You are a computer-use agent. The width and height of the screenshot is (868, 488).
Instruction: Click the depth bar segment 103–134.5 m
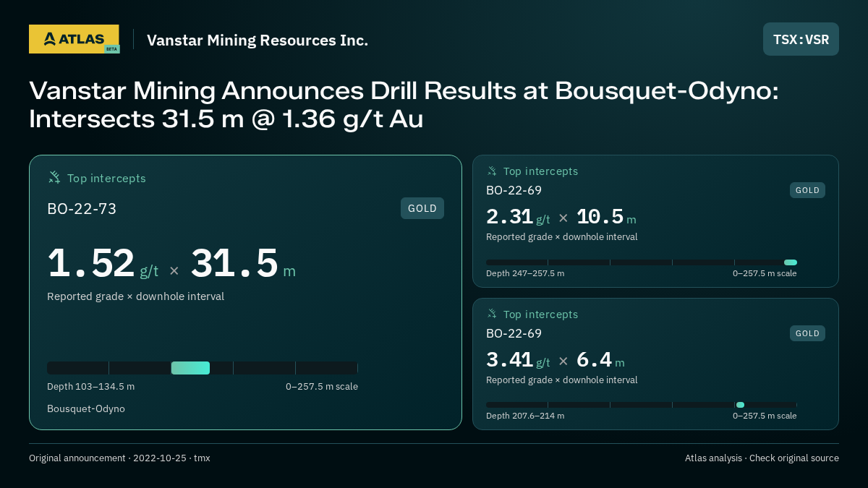[x=190, y=368]
